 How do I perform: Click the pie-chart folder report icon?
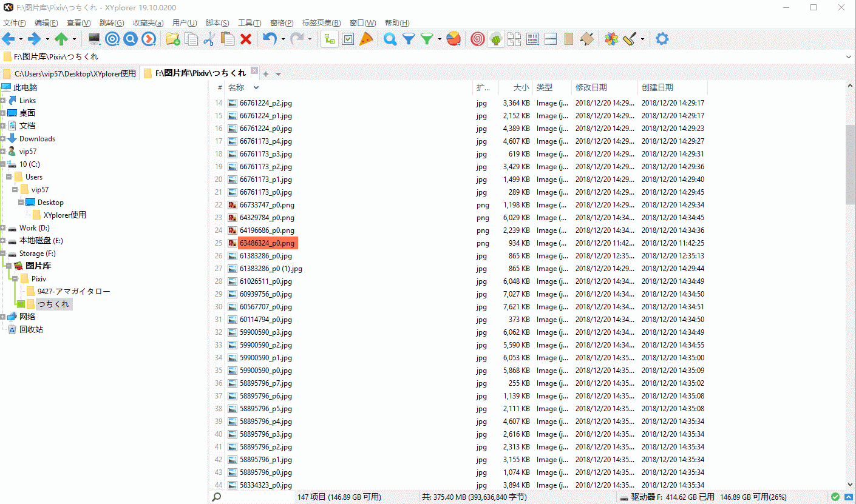tap(453, 38)
